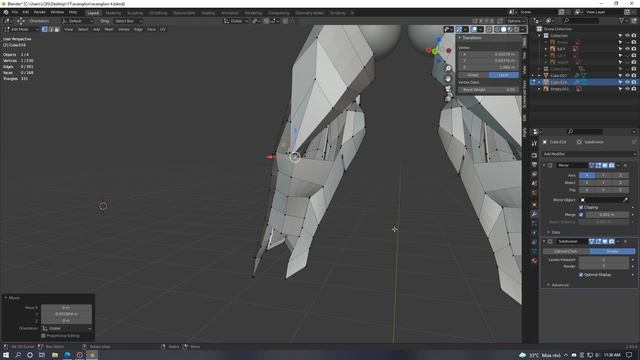Click the Mirror Object eyedropper icon

(x=625, y=200)
